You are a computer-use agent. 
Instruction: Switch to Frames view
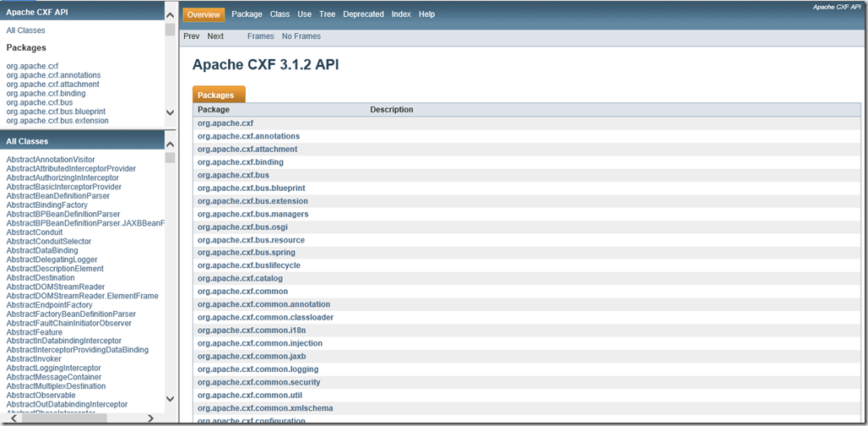(261, 36)
